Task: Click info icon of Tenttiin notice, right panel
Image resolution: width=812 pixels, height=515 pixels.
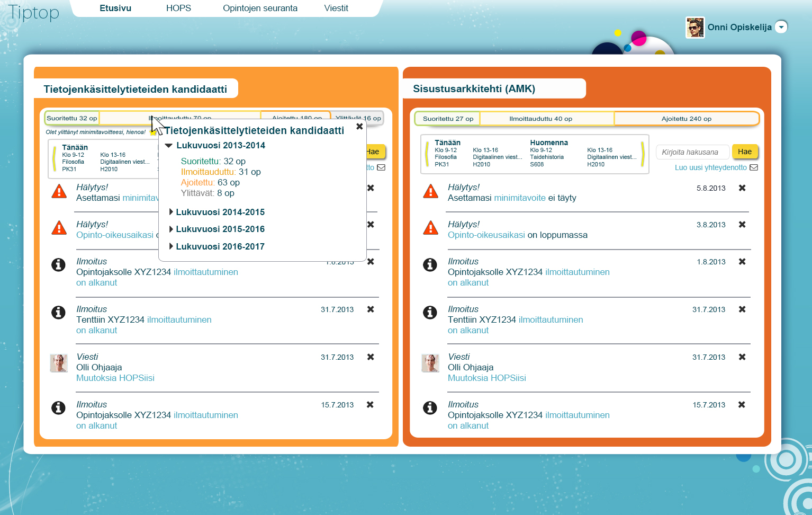Action: pos(430,312)
